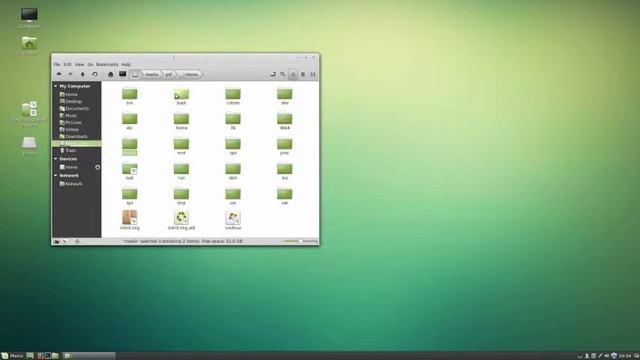This screenshot has width=640, height=360.
Task: Open the Computer desktop icon
Action: (x=29, y=18)
